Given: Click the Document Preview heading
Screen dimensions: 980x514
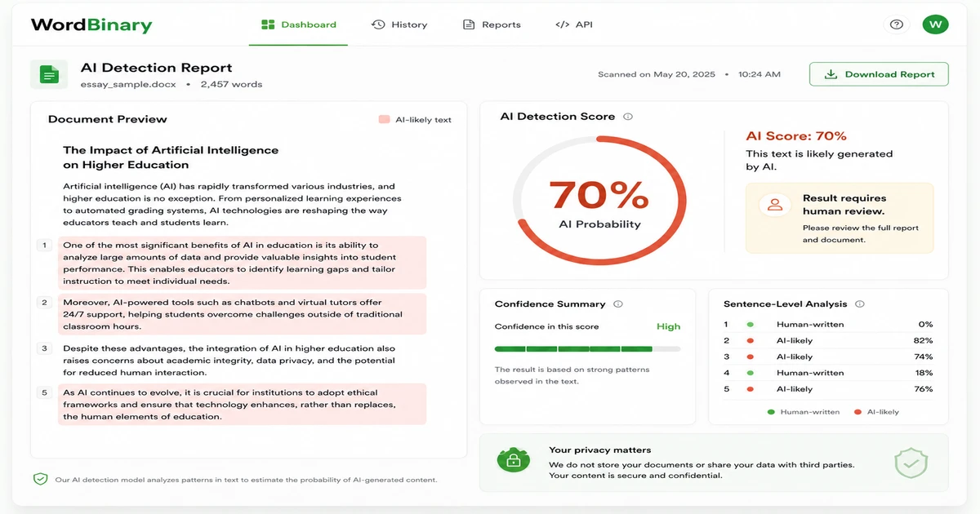Looking at the screenshot, I should point(108,119).
